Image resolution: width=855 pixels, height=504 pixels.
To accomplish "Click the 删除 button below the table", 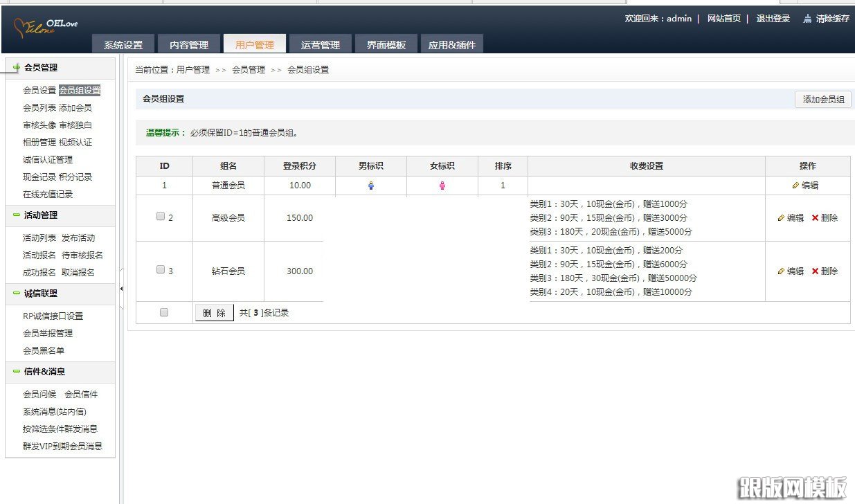I will [213, 312].
